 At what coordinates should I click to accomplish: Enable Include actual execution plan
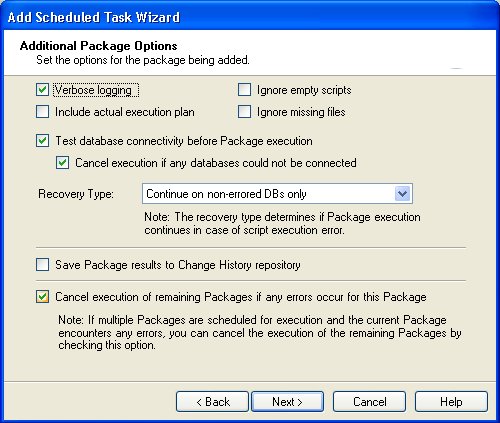42,112
